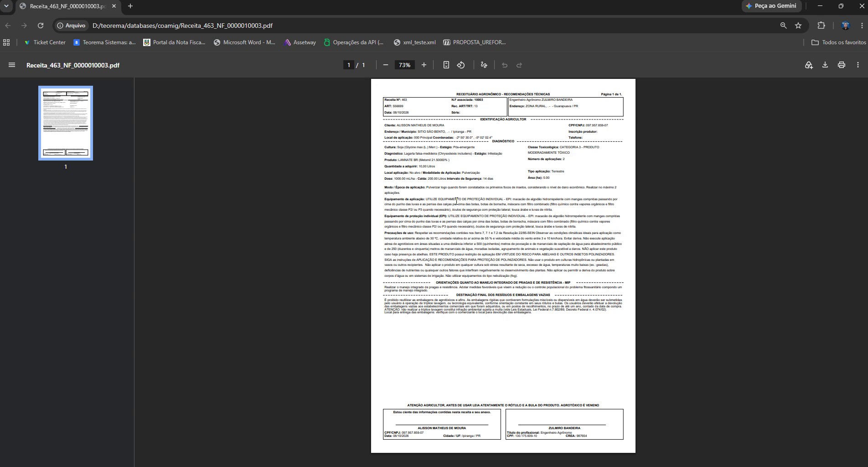Open the address bar zoom magnifier icon
The height and width of the screenshot is (467, 868).
784,26
